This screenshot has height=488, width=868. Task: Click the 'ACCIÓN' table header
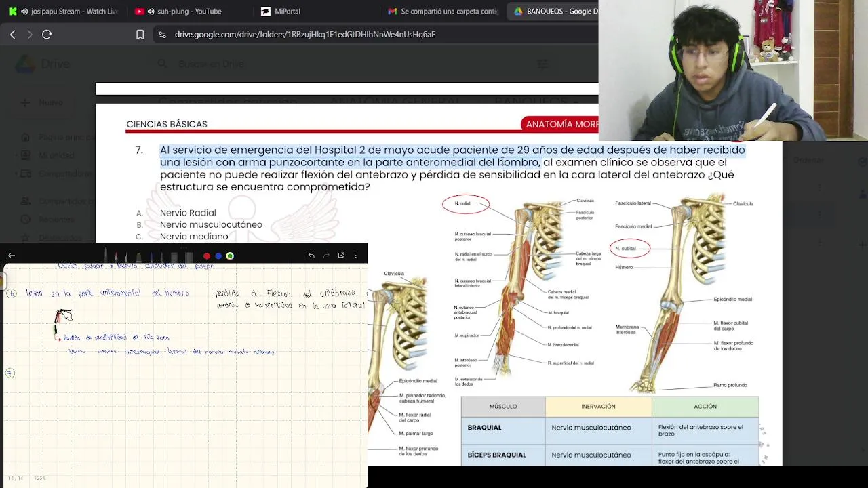click(x=705, y=407)
